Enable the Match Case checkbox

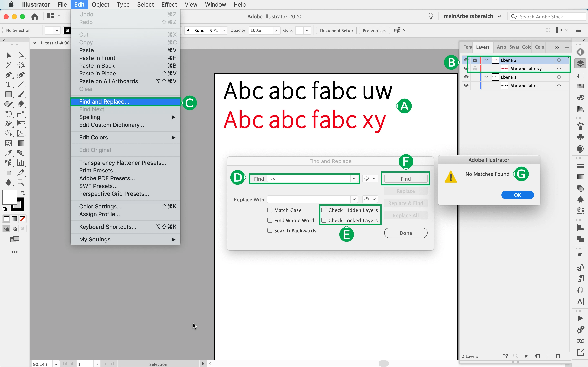tap(270, 210)
